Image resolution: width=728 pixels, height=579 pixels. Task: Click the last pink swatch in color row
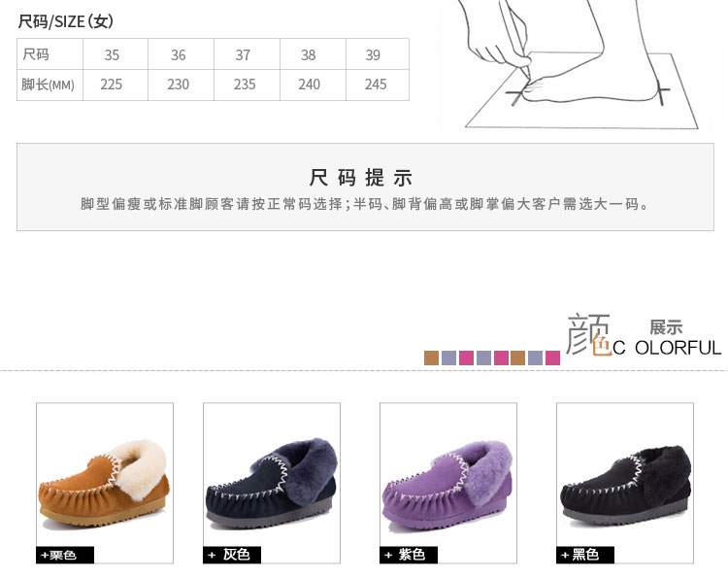tap(552, 358)
